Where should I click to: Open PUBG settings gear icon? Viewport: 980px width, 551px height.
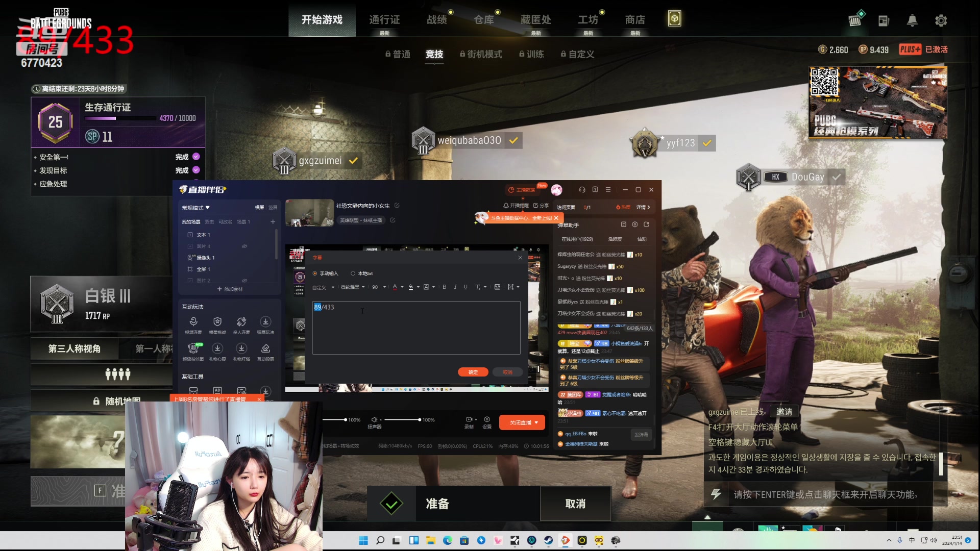(x=941, y=20)
